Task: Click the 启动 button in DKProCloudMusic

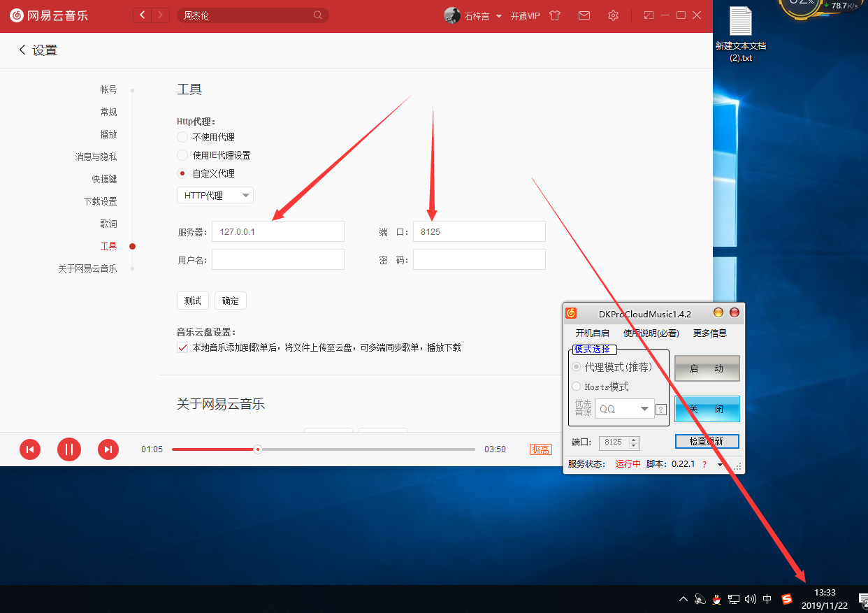Action: pos(707,368)
